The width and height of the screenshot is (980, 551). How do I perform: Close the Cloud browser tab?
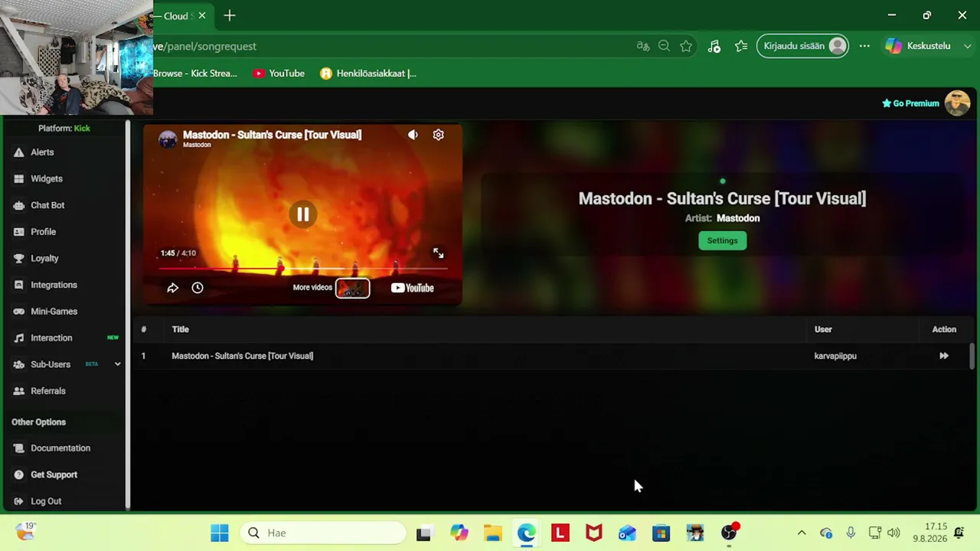tap(202, 15)
